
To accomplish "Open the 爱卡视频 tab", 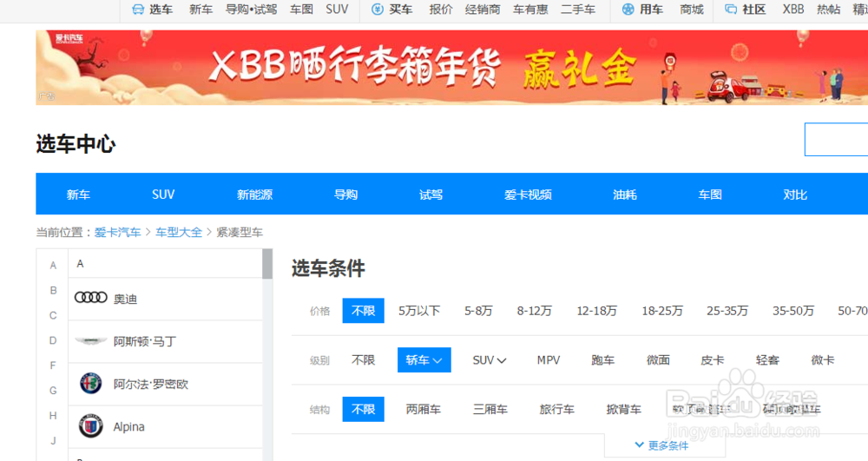I will [x=528, y=194].
